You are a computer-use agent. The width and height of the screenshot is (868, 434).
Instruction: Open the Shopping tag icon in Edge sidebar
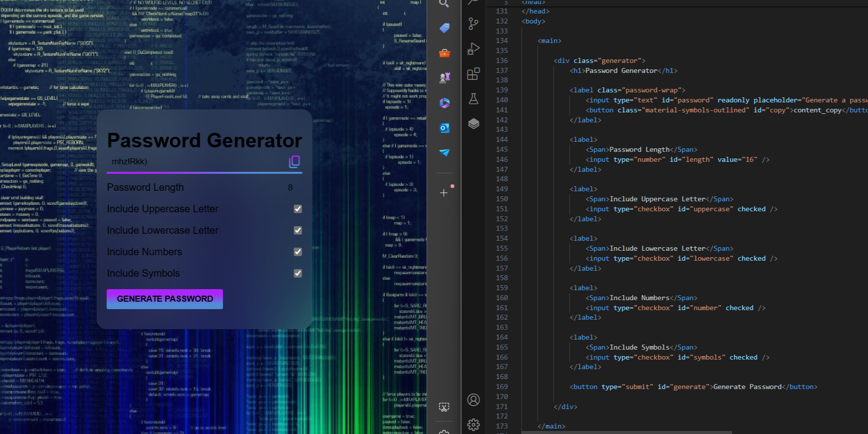[x=444, y=28]
